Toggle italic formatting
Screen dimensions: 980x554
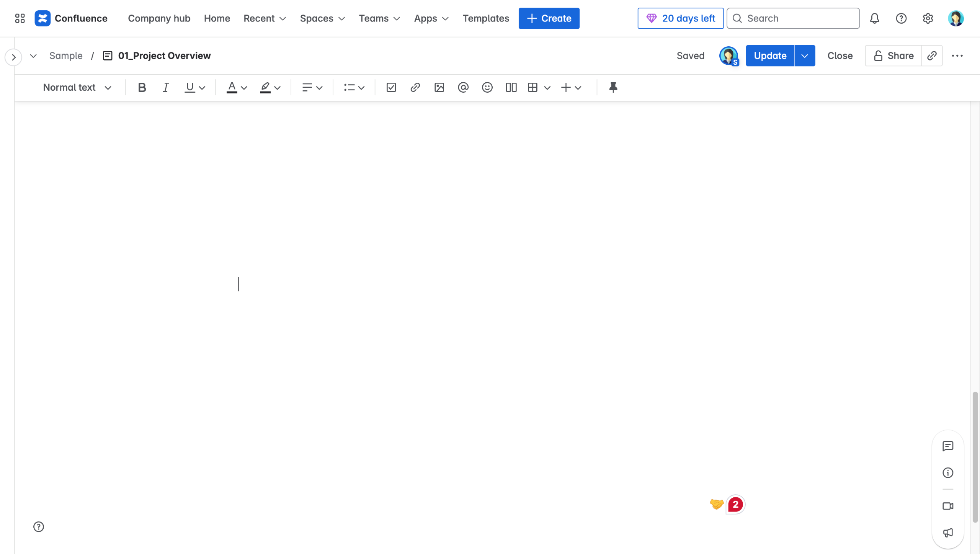[x=166, y=88]
